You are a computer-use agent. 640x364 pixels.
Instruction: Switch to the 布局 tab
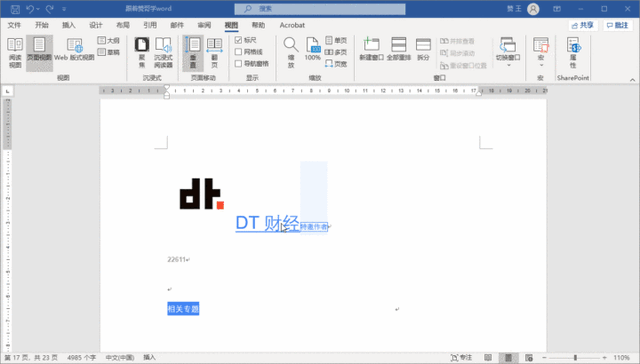click(x=123, y=25)
